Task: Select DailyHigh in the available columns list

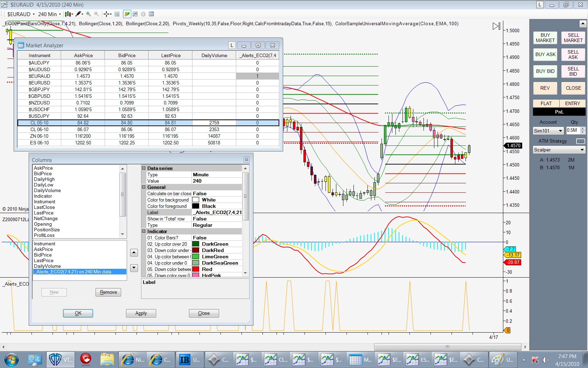Action: tap(44, 179)
